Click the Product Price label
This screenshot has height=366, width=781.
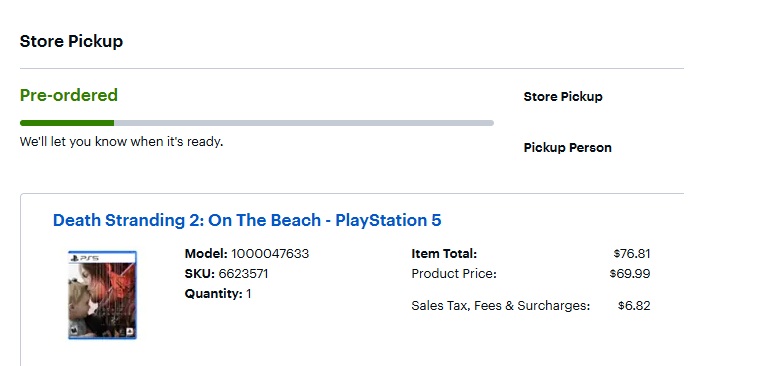pyautogui.click(x=454, y=274)
